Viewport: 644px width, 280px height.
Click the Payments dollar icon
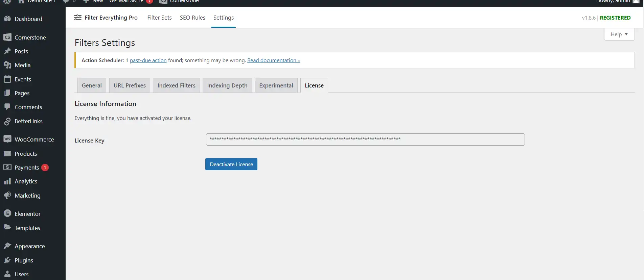pyautogui.click(x=7, y=167)
